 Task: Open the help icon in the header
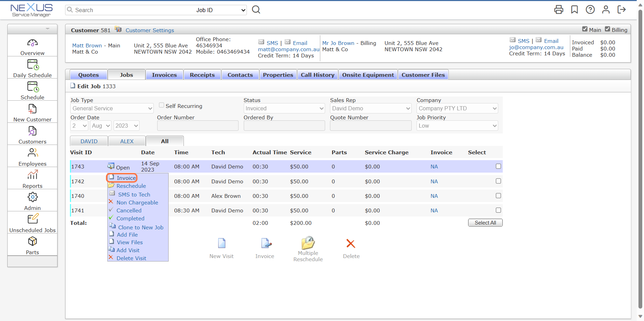coord(590,10)
